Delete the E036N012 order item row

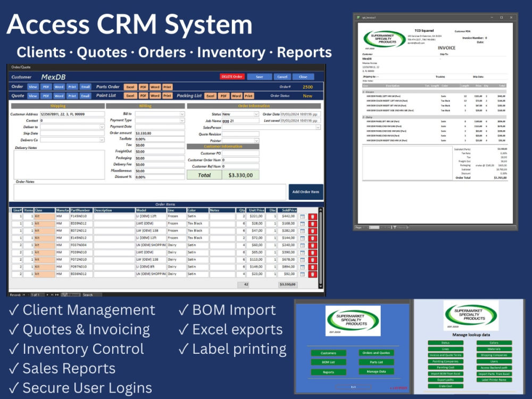pyautogui.click(x=312, y=274)
